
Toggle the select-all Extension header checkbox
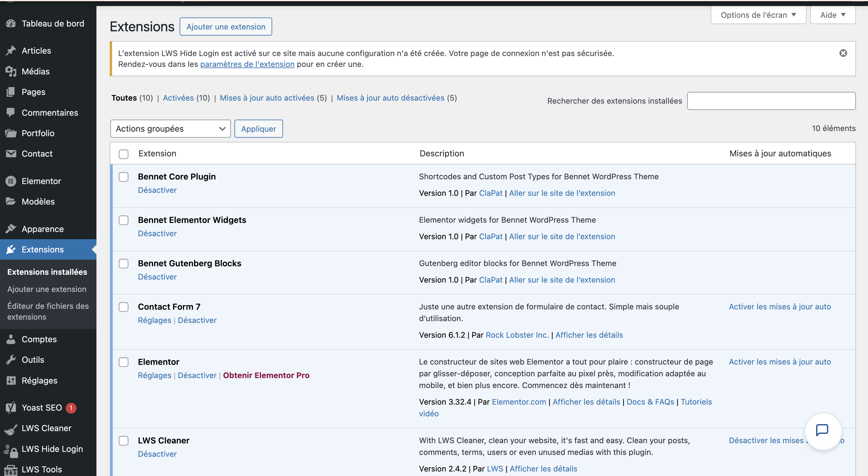[x=124, y=154]
